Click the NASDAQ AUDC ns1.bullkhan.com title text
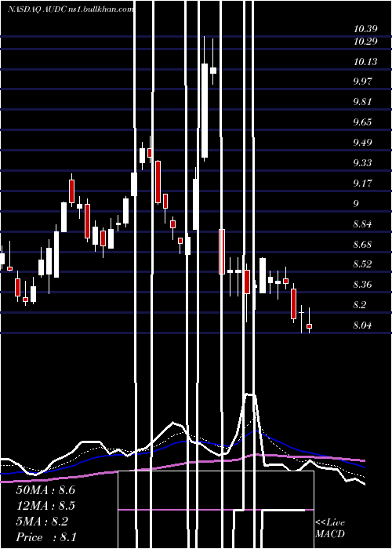 (x=71, y=9)
